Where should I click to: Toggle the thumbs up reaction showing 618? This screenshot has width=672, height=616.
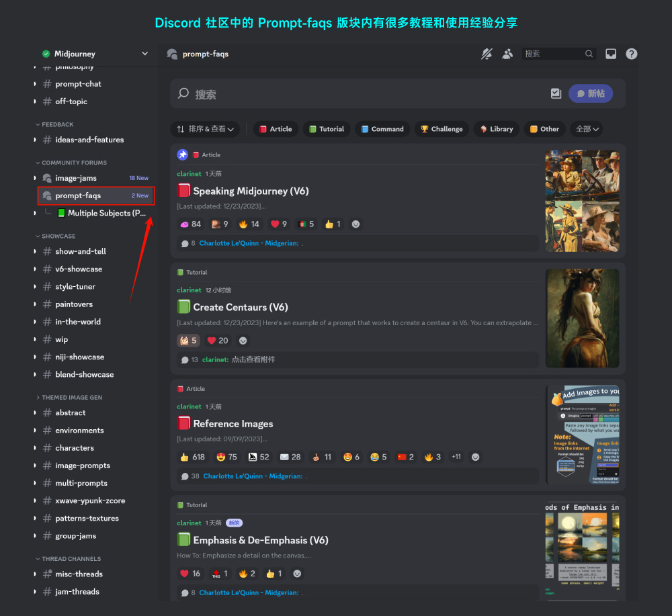click(192, 457)
